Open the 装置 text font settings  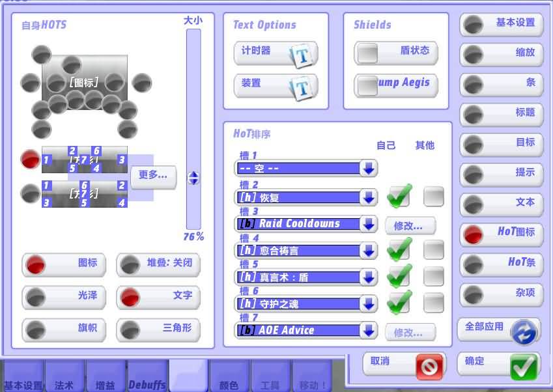click(x=276, y=86)
